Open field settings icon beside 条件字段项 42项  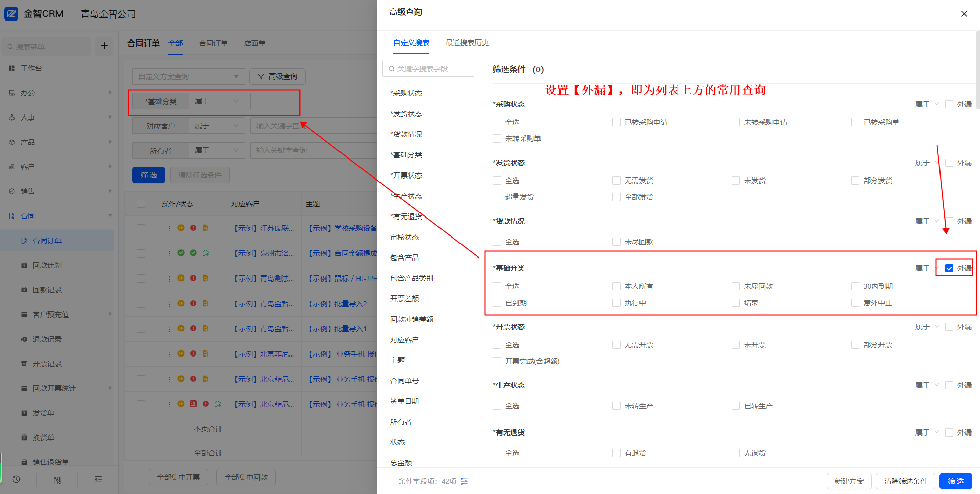pos(464,481)
